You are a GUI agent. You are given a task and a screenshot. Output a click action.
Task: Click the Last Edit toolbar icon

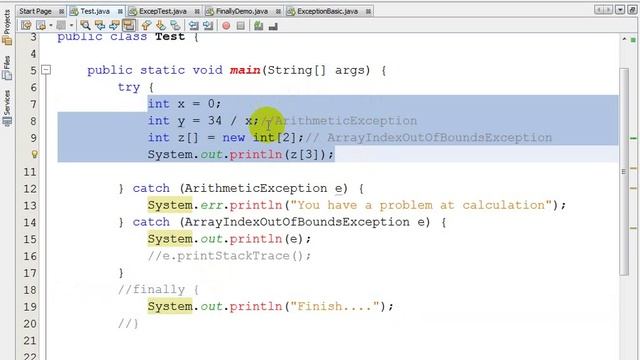point(26,26)
